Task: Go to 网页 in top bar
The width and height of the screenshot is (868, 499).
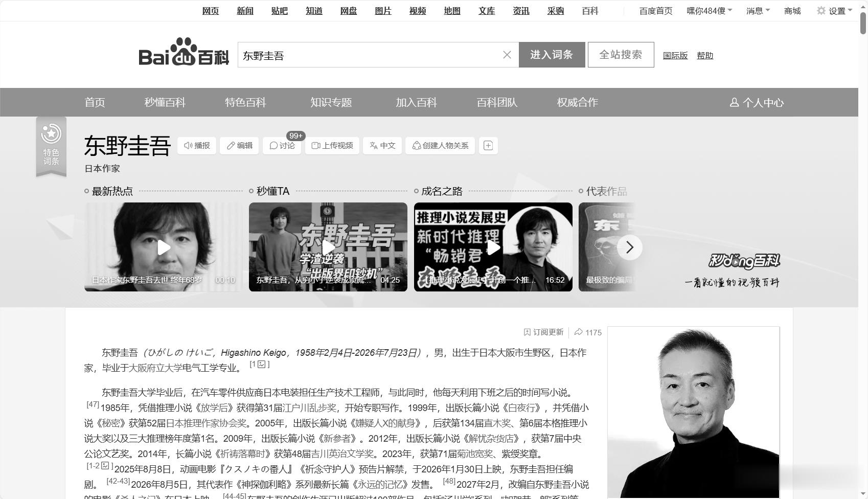Action: 211,11
